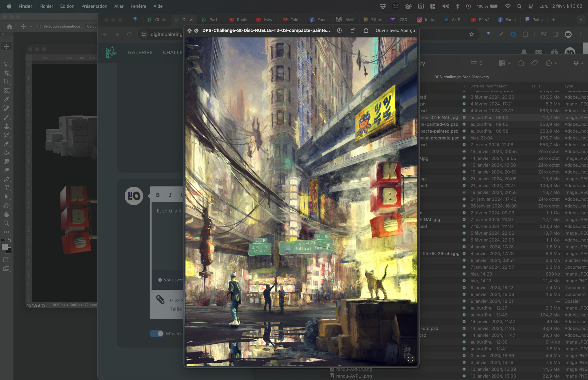Open the Présentation menu

click(x=94, y=6)
